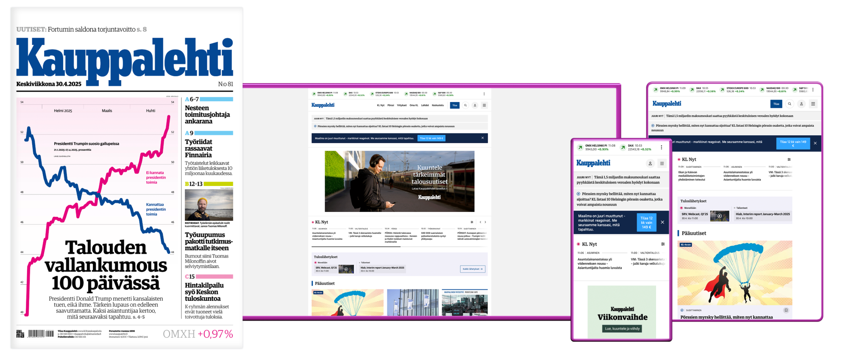Viewport: 868px width, 355px height.
Task: Play SRV Webcast video on desktop
Action: [x=346, y=269]
